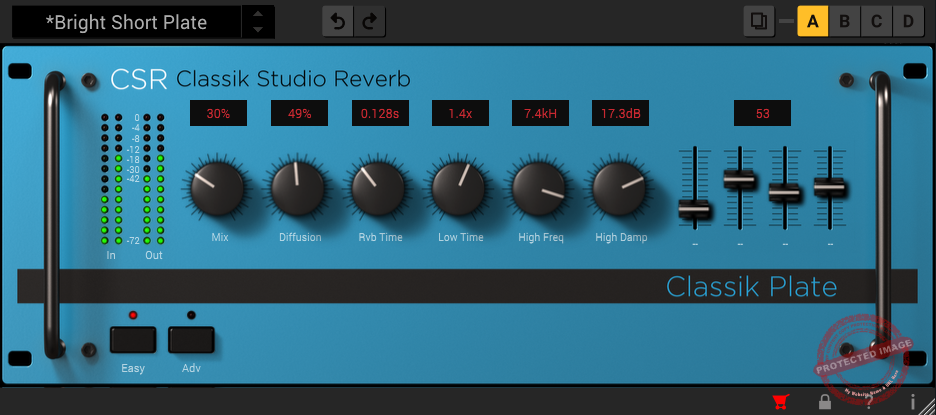Click the High Freq knob
The image size is (936, 415).
[x=539, y=189]
